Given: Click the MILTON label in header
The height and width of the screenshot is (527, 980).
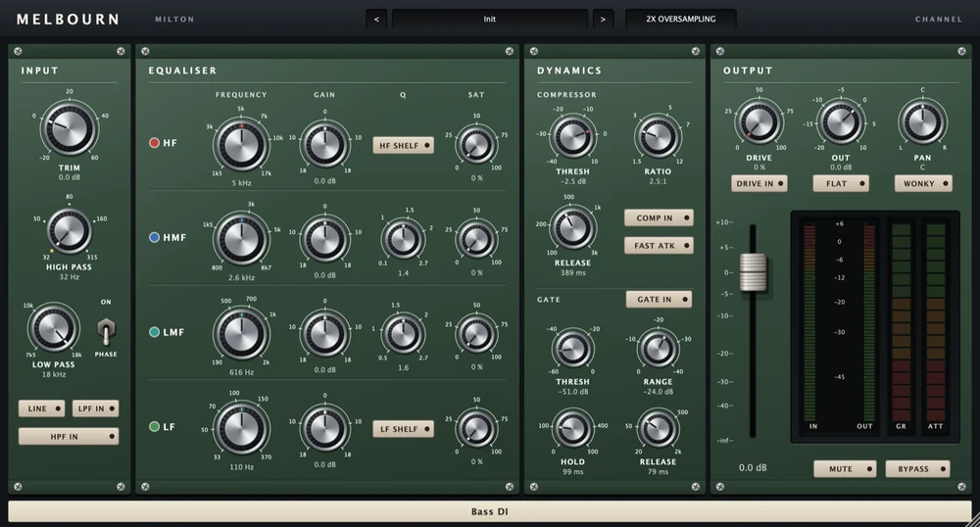Looking at the screenshot, I should point(174,20).
